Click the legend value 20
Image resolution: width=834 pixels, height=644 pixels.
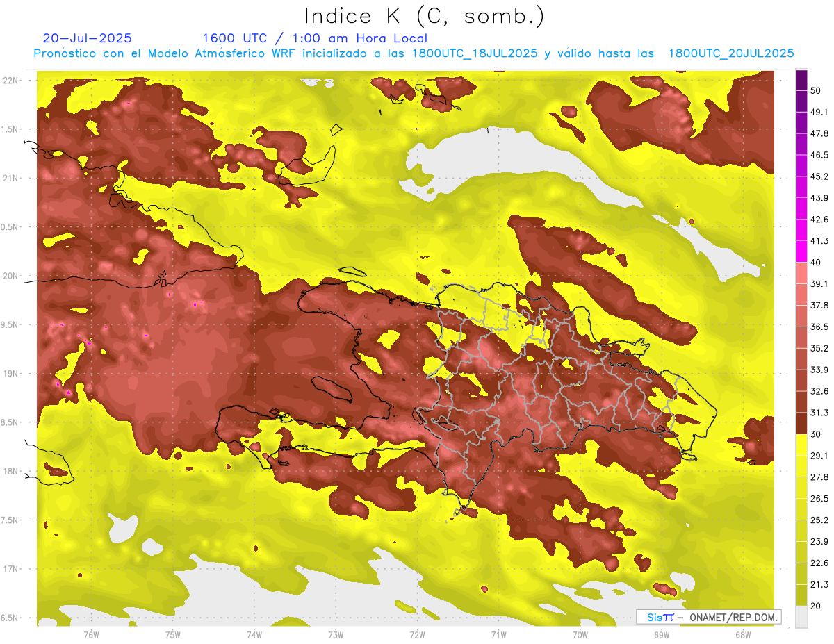[x=816, y=605]
